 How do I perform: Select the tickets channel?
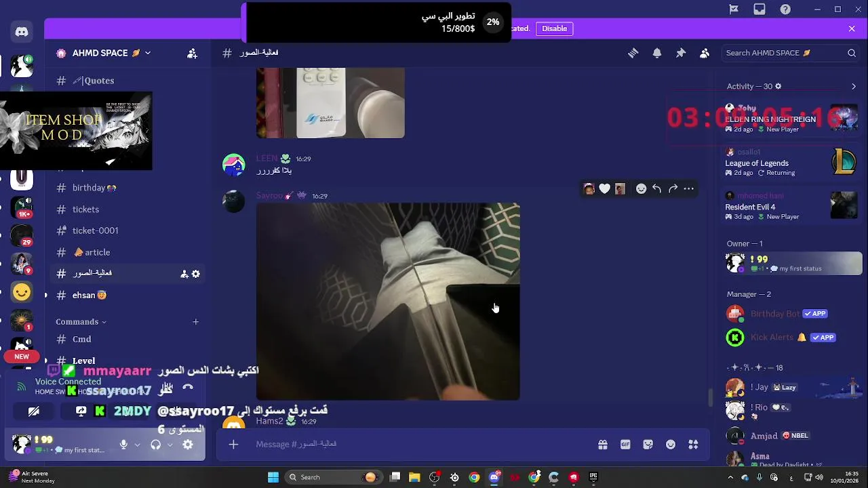[127, 209]
